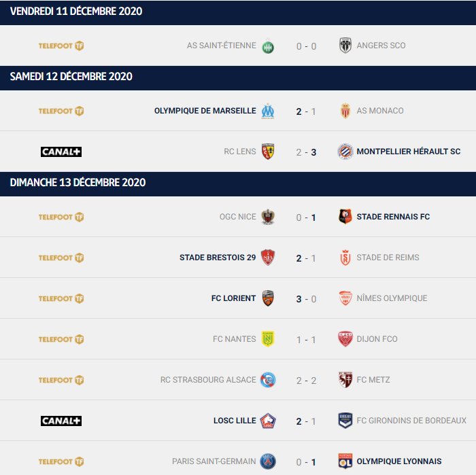
Task: Select the RC Lens club badge
Action: pyautogui.click(x=268, y=152)
